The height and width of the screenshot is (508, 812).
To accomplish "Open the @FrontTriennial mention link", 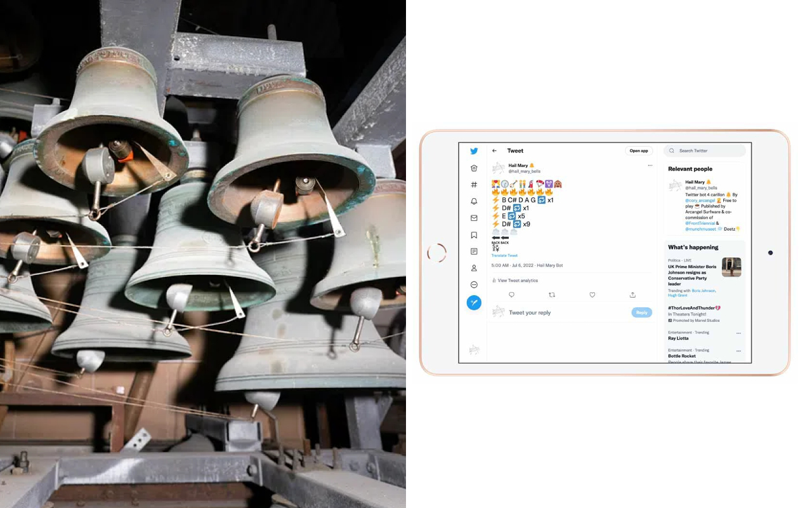I will 700,224.
